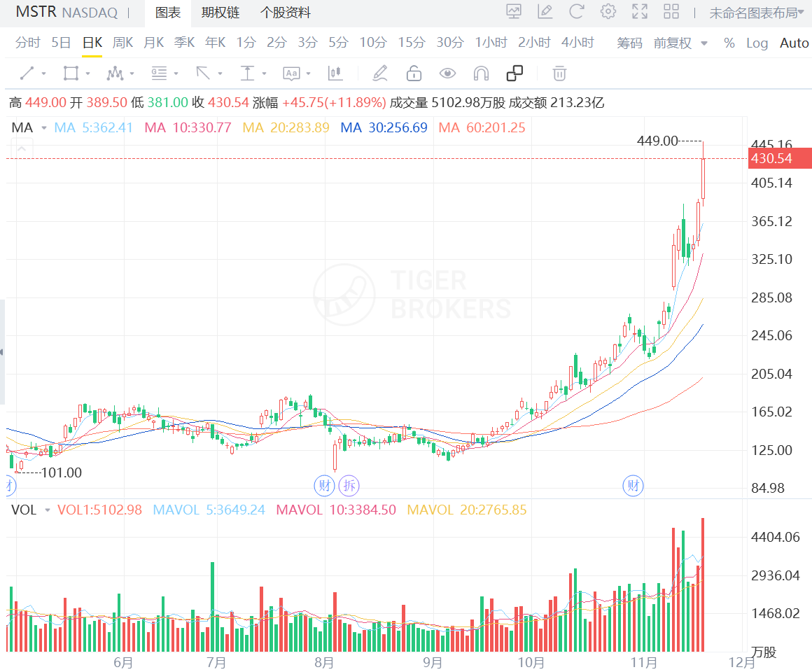Screen dimensions: 812x672
Task: Select 2小时 timeframe
Action: (x=534, y=43)
